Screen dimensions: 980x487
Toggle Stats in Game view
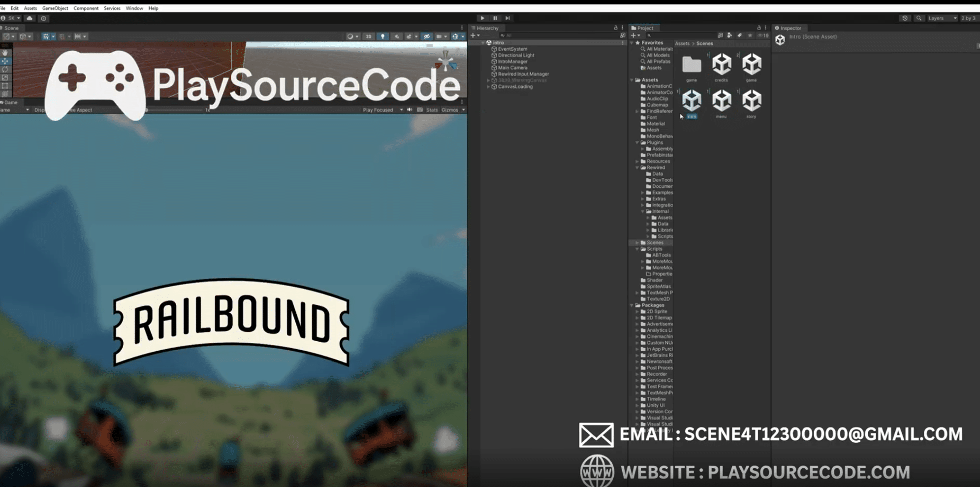point(432,110)
